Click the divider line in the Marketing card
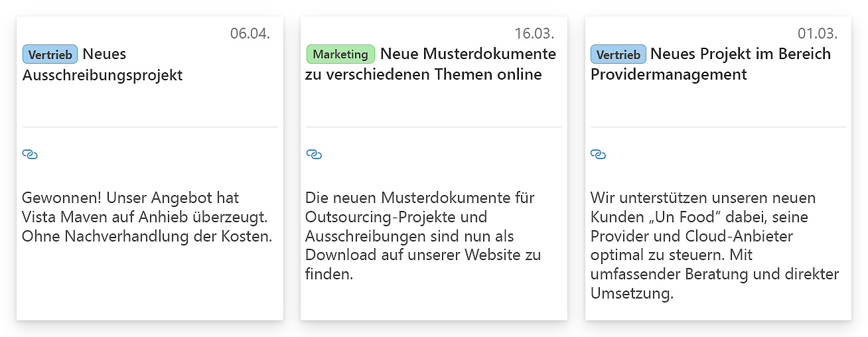 pos(434,127)
